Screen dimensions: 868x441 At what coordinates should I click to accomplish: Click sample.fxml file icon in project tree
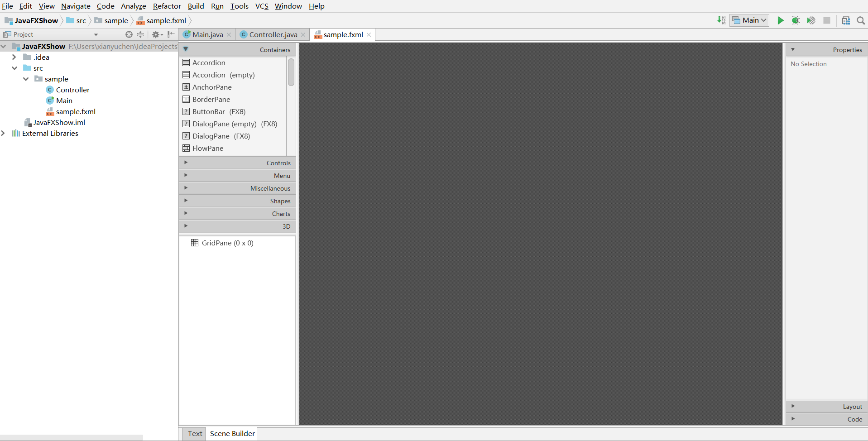pos(50,111)
